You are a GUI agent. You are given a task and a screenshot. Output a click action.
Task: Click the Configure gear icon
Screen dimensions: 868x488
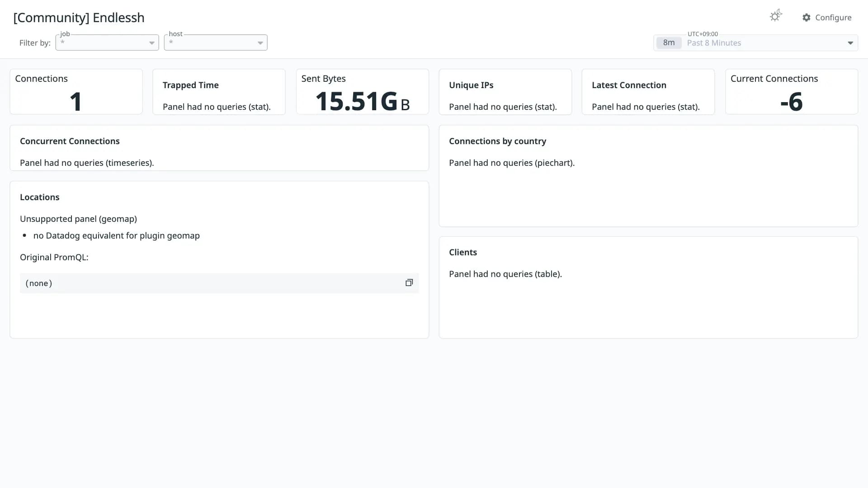(x=807, y=18)
